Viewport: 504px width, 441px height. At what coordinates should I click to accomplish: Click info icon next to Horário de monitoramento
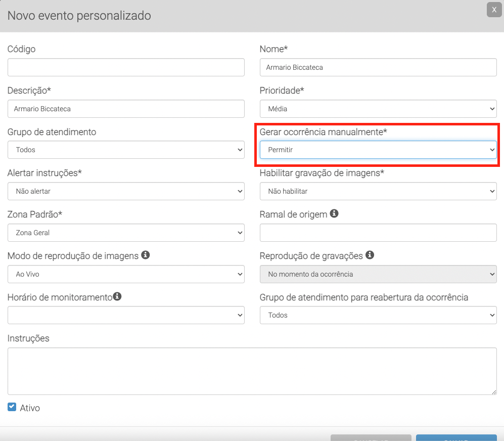coord(117,297)
